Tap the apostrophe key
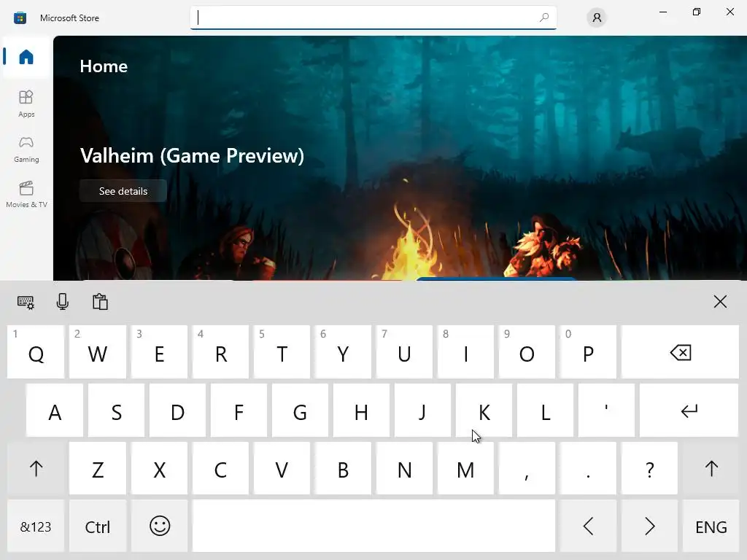 click(x=606, y=411)
